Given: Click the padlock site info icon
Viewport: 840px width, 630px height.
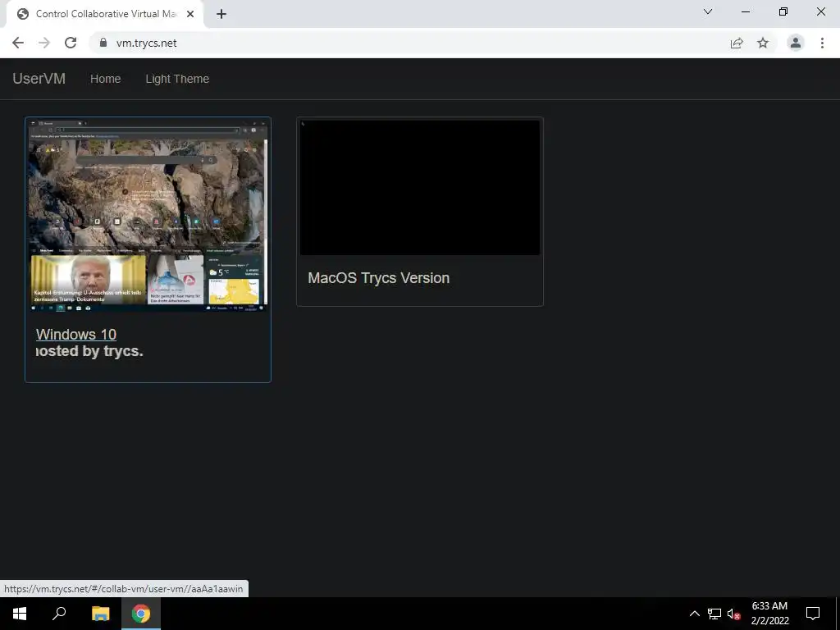Looking at the screenshot, I should click(103, 43).
